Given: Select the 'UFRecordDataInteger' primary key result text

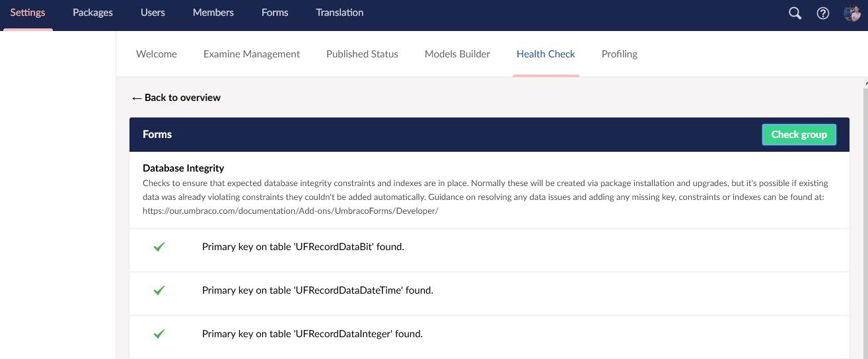Looking at the screenshot, I should pos(312,334).
